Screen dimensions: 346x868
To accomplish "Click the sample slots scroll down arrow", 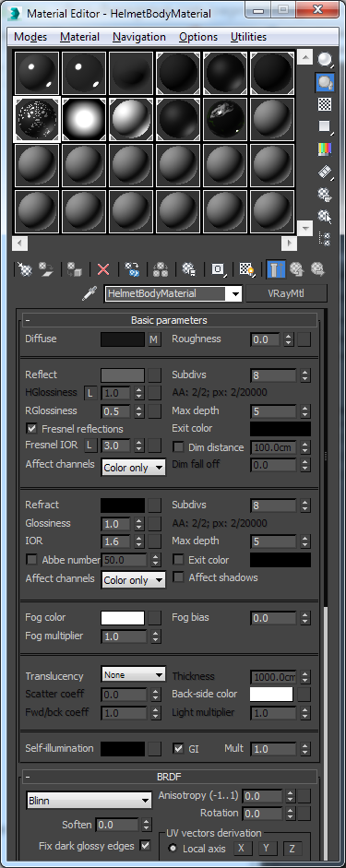I will point(305,228).
